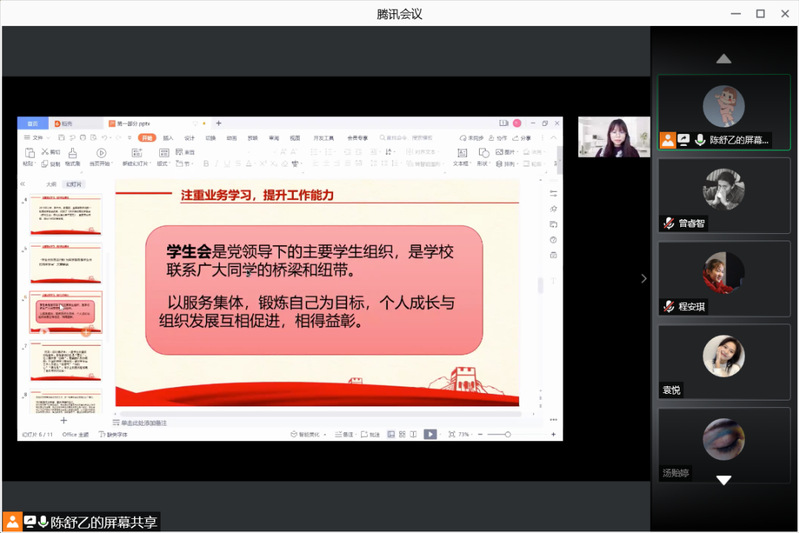
Task: Open the 插入 ribbon tab
Action: pos(168,137)
